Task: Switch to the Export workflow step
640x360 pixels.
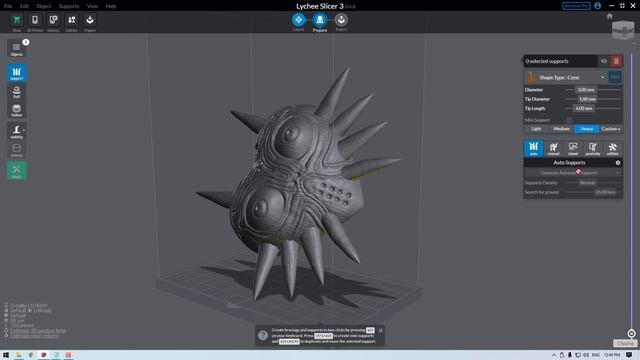Action: tap(341, 20)
